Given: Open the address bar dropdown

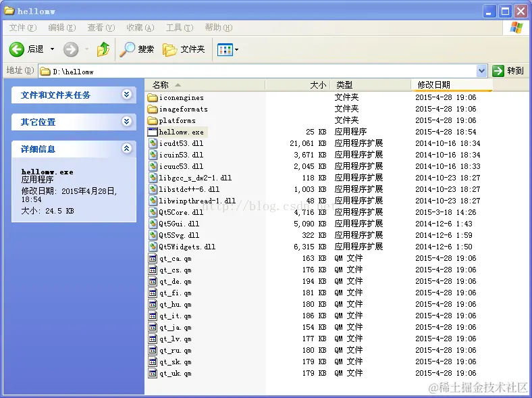Looking at the screenshot, I should point(481,71).
